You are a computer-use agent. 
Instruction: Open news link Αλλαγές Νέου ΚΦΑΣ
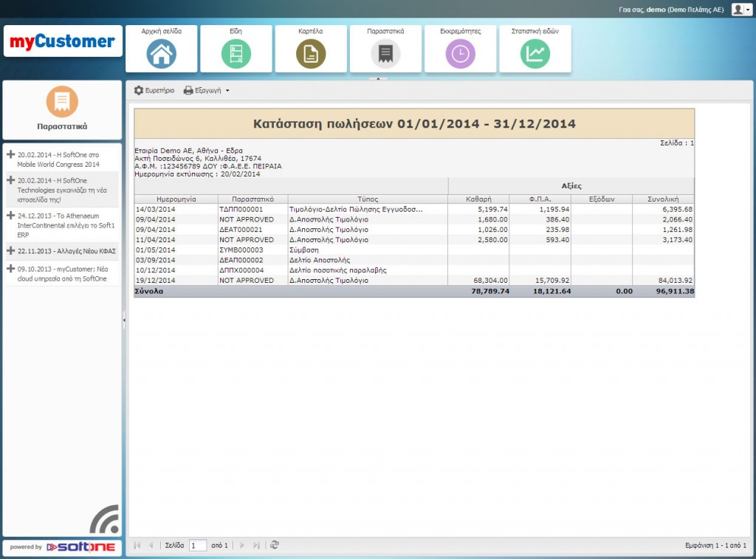(x=66, y=251)
